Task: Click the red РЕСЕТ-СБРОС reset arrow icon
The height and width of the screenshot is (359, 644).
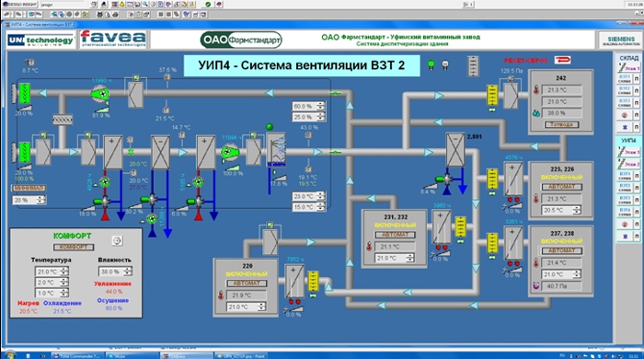Action: [x=563, y=61]
